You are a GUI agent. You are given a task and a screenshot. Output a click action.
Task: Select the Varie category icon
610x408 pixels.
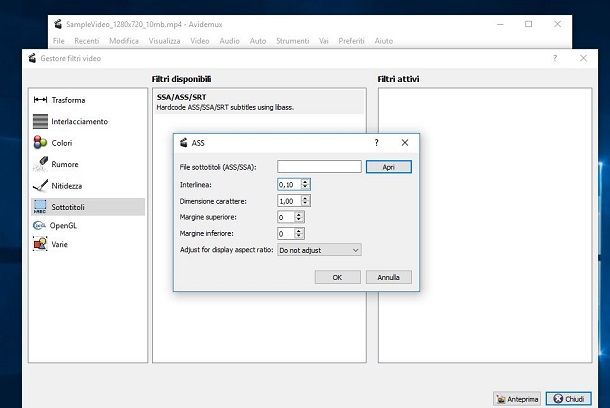[x=40, y=244]
